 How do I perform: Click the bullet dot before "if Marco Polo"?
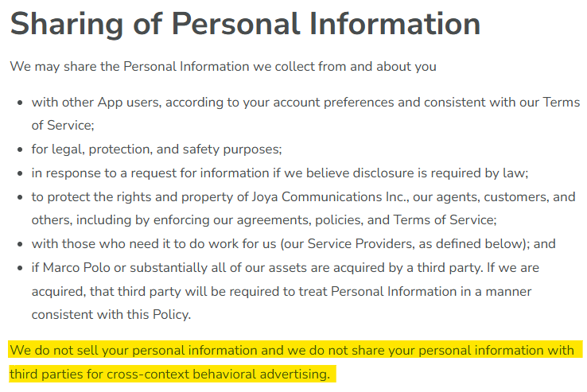click(19, 268)
